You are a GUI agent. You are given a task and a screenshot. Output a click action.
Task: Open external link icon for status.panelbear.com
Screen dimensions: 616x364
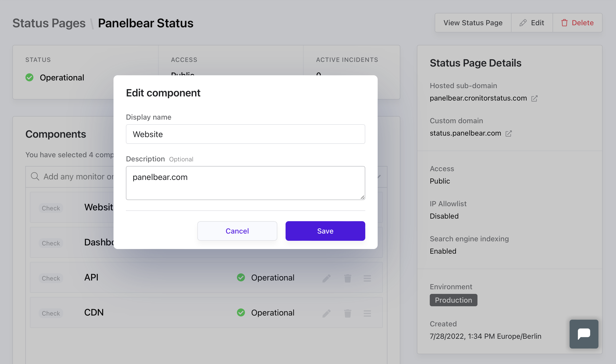pyautogui.click(x=509, y=134)
